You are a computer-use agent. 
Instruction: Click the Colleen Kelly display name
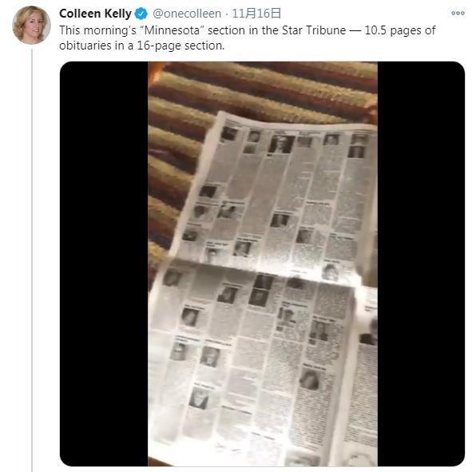coord(95,14)
